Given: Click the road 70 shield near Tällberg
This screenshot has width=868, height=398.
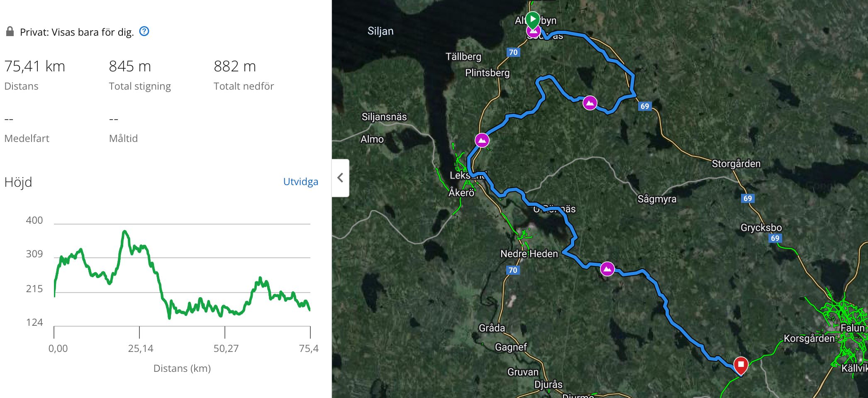Looking at the screenshot, I should (513, 52).
